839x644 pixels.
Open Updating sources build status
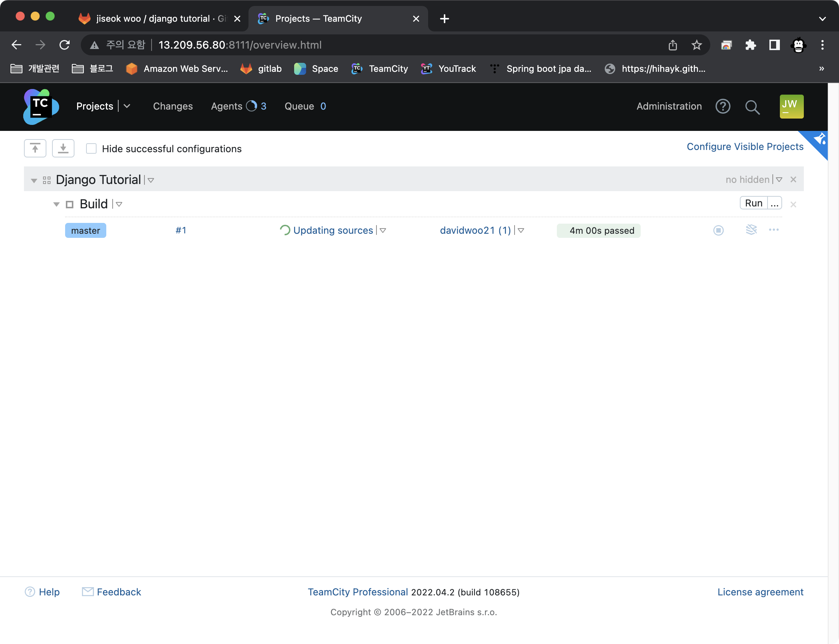coord(333,230)
